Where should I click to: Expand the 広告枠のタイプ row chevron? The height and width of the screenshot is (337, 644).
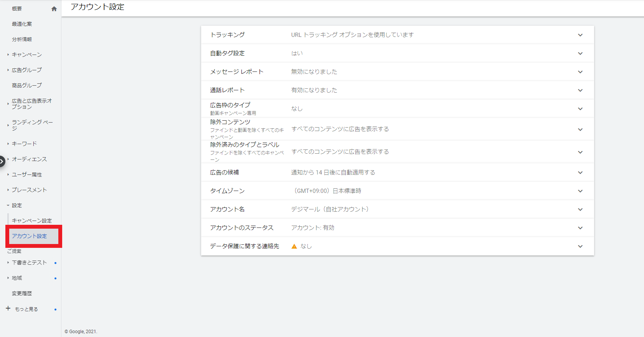(580, 109)
